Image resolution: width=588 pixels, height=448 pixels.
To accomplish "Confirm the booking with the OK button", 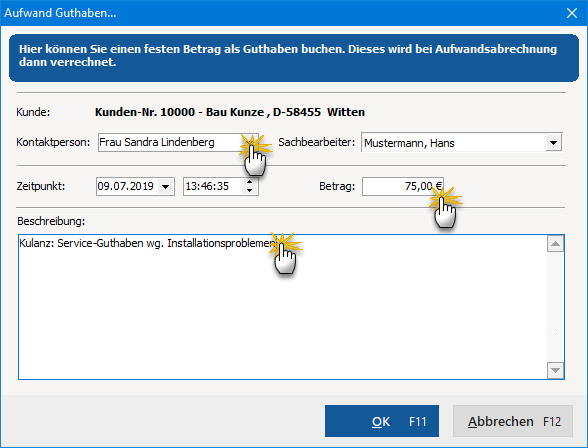I will coord(382,421).
